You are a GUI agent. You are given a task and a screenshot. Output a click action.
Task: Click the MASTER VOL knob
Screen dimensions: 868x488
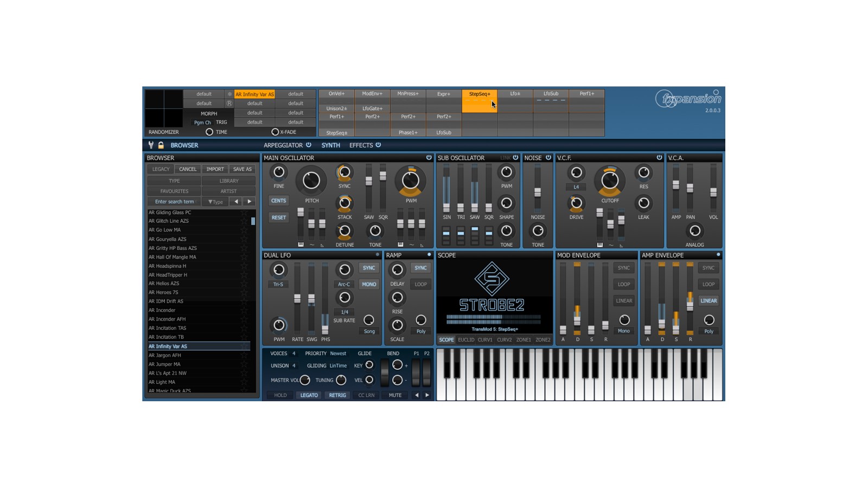pyautogui.click(x=305, y=380)
